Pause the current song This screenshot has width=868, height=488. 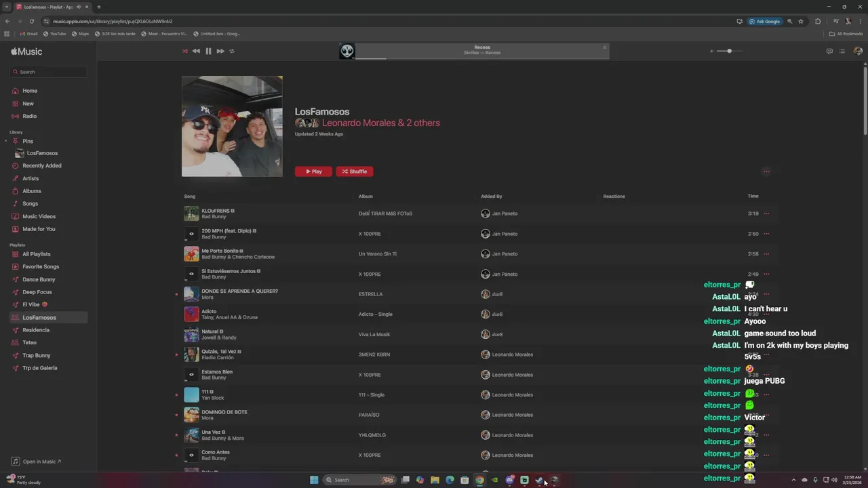click(x=208, y=51)
